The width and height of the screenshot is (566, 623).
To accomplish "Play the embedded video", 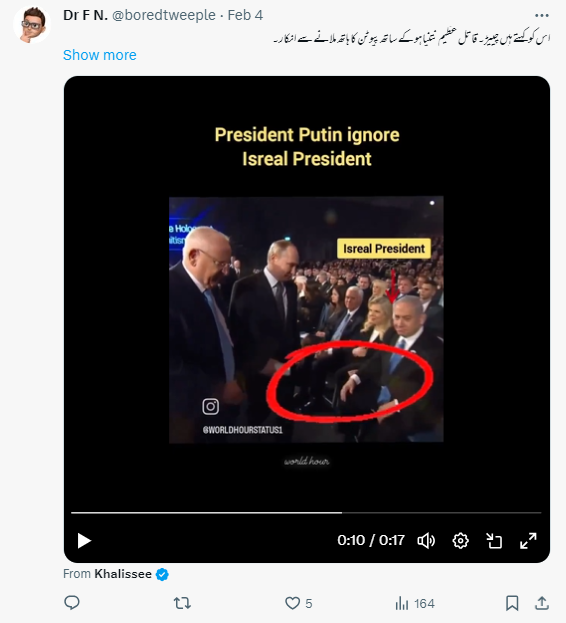I will click(84, 540).
